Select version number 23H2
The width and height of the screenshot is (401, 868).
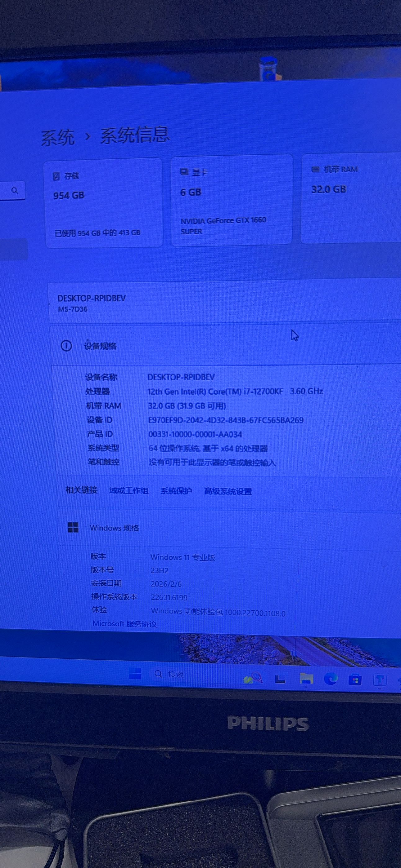click(160, 570)
